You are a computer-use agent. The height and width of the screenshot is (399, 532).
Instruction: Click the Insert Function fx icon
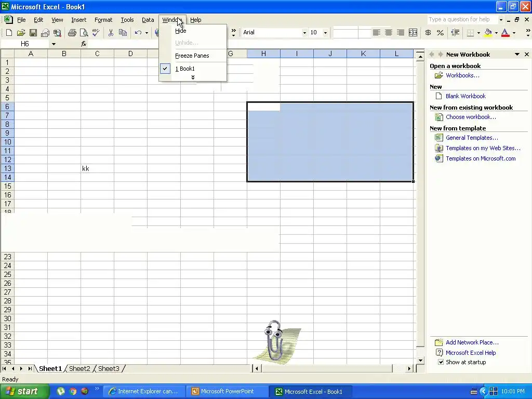[84, 44]
